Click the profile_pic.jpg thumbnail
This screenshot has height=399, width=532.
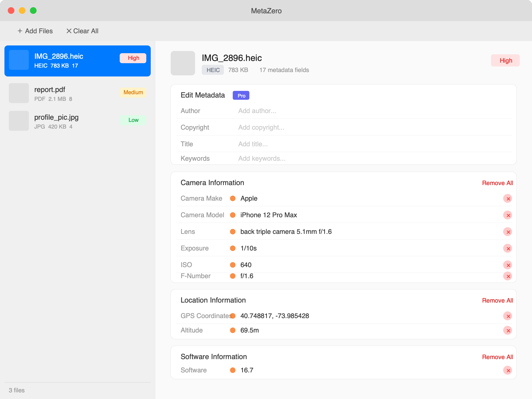(x=19, y=121)
